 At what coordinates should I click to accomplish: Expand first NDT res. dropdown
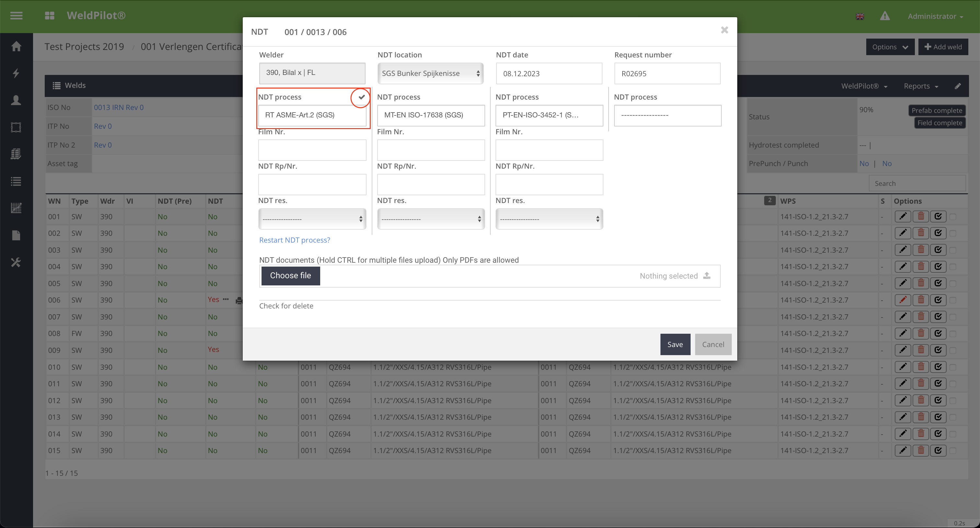312,219
